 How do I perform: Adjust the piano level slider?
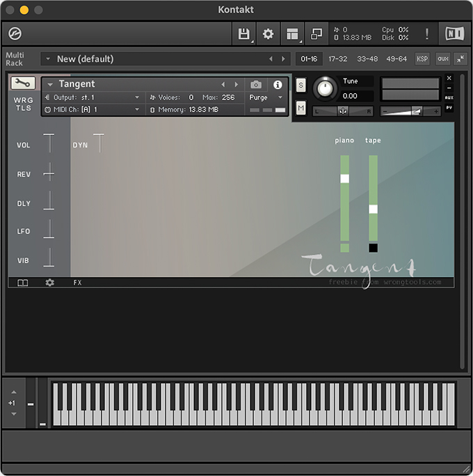pyautogui.click(x=344, y=178)
